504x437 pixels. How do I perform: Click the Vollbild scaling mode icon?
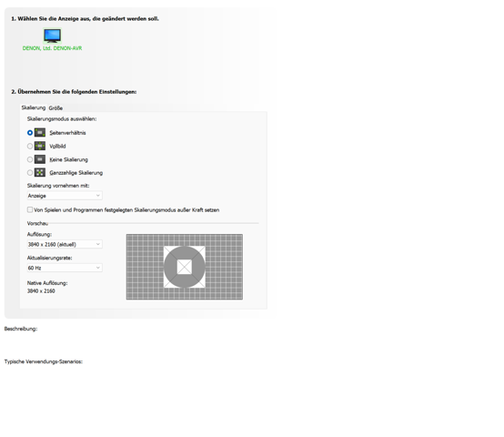(40, 146)
